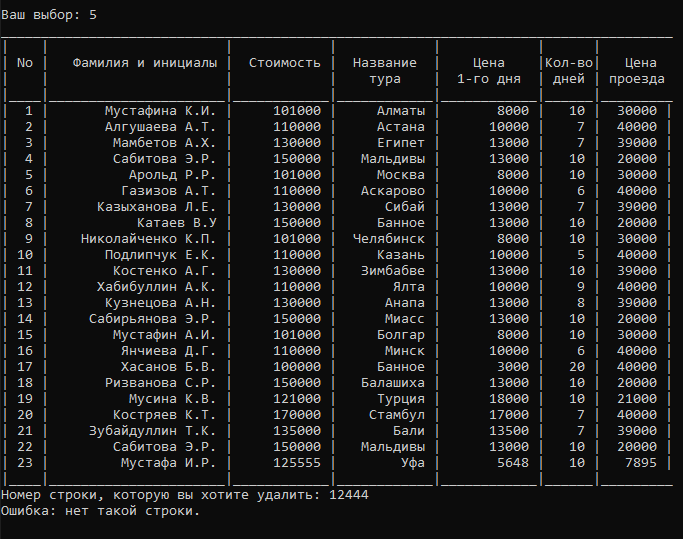Select the name 'Хабибуллин А.К.'

pos(156,287)
